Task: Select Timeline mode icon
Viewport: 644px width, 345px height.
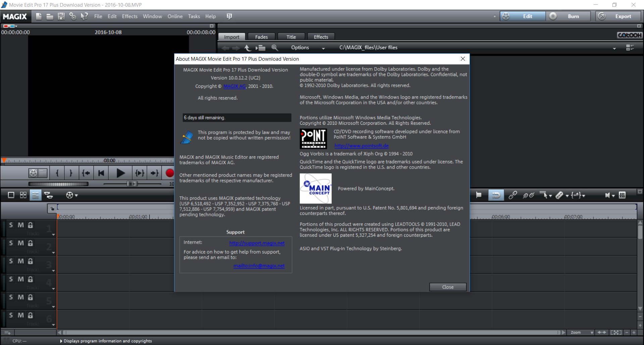Action: point(35,195)
